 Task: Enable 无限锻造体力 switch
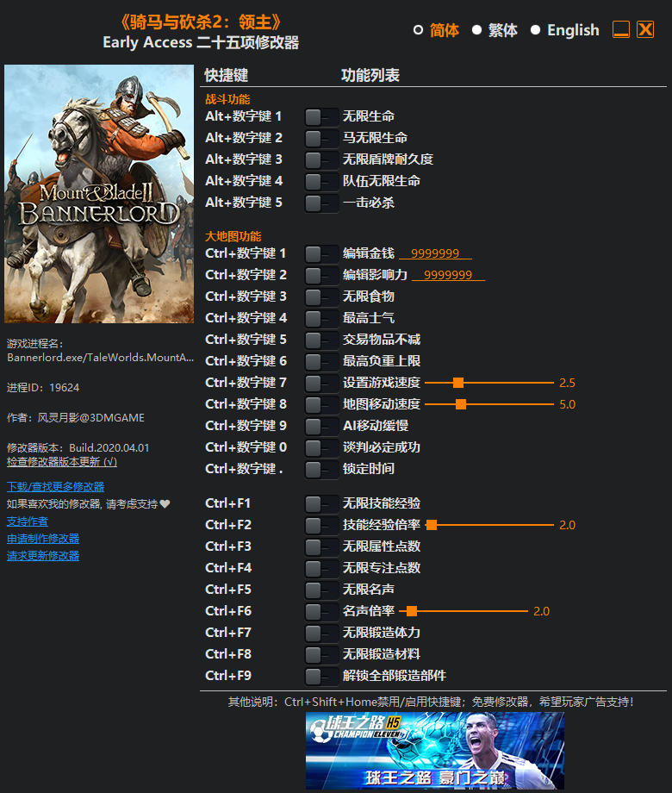321,634
